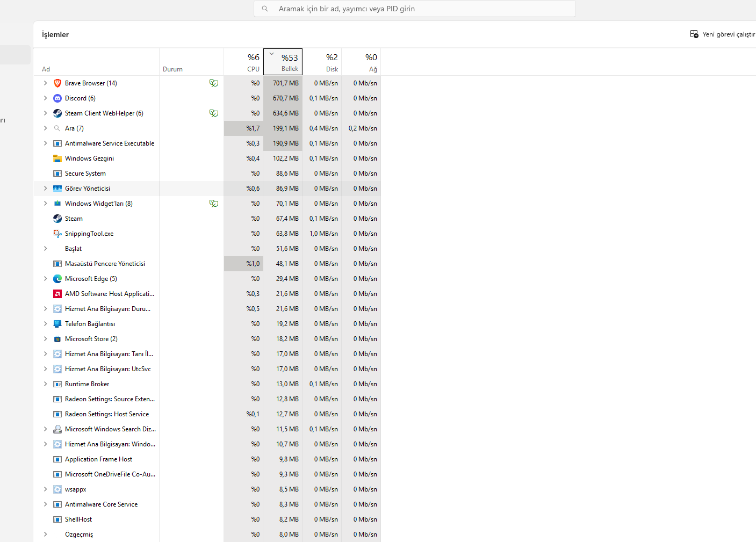Click the Antimalware Service Executable icon
This screenshot has width=756, height=542.
coord(57,143)
